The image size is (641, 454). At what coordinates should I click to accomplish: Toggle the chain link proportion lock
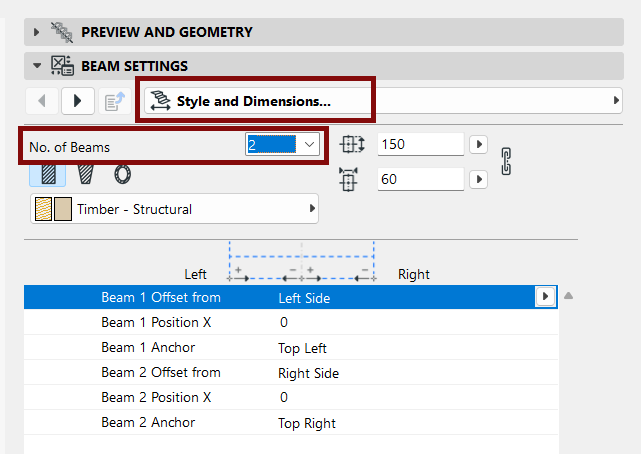click(x=506, y=161)
